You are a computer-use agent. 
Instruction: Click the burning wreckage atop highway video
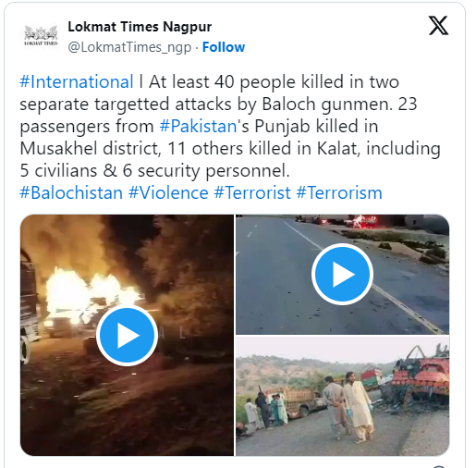coord(359,221)
